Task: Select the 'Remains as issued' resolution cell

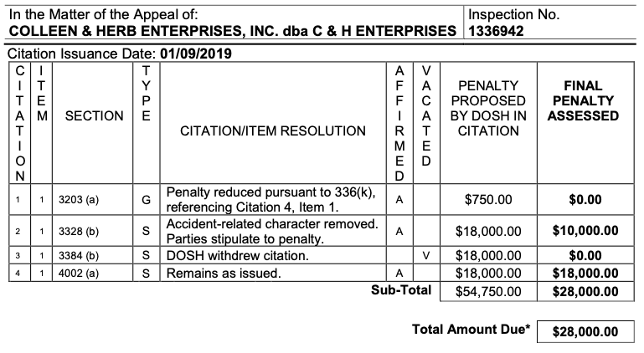Action: click(224, 273)
